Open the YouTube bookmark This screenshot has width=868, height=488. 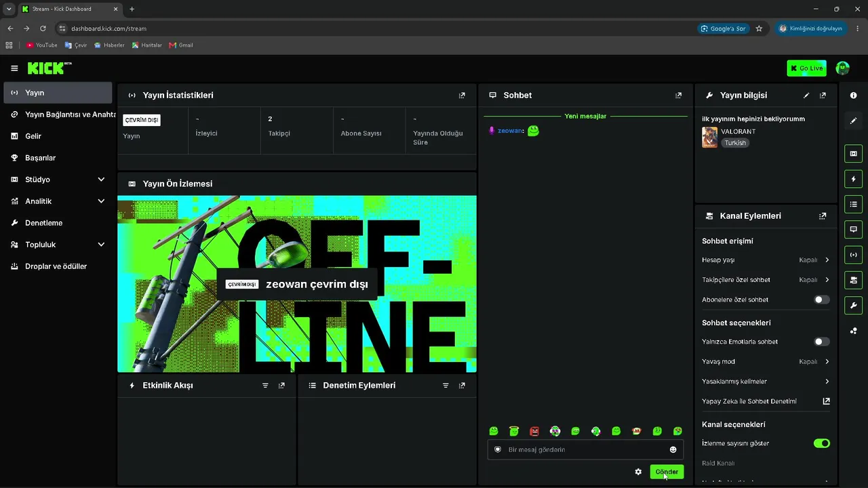pyautogui.click(x=42, y=45)
